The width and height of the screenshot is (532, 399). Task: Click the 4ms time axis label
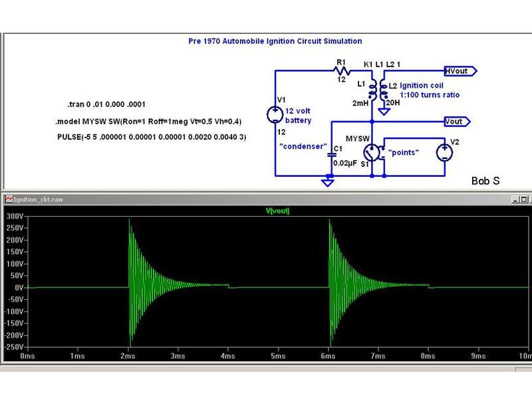(227, 356)
